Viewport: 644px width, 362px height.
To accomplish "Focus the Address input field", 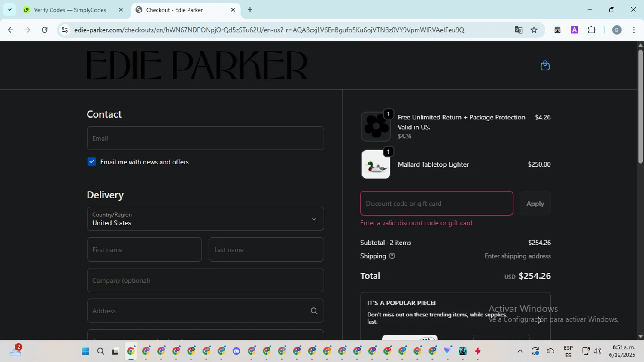I will (x=205, y=311).
